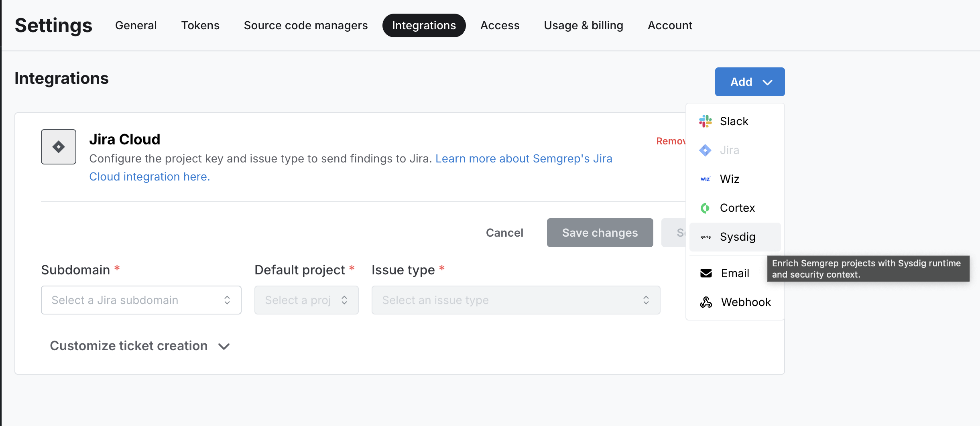The image size is (980, 426).
Task: Switch to the Usage & billing tab
Action: tap(584, 25)
